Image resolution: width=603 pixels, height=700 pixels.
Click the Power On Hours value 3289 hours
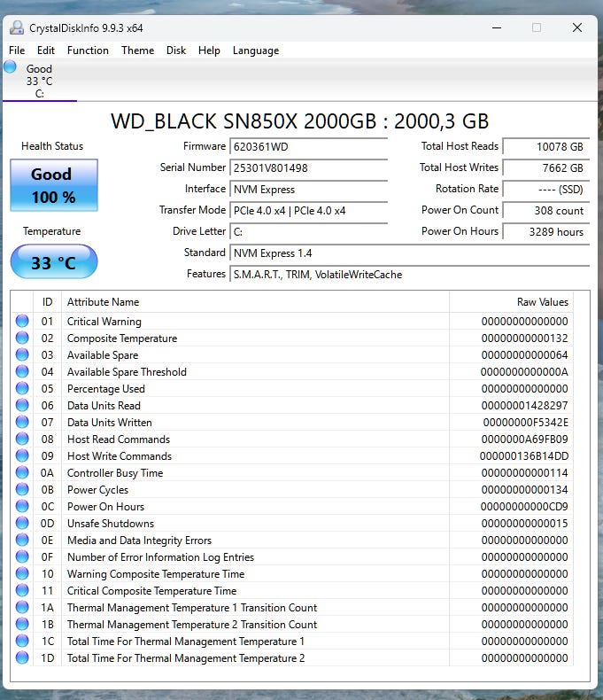coord(546,231)
